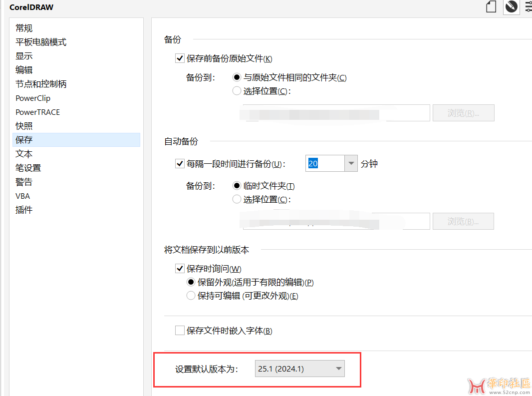Select 保留外观(适用于有限的编辑) radio option
Screen dimensions: 532x396
point(191,282)
